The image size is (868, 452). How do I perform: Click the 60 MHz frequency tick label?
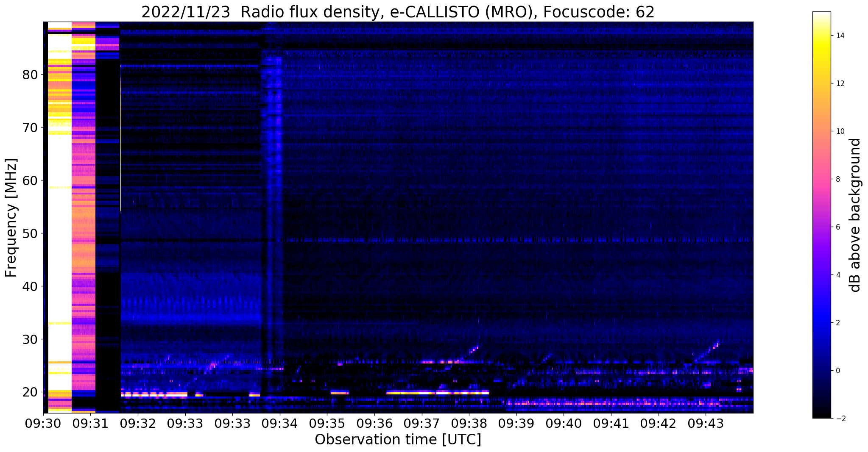click(x=30, y=180)
